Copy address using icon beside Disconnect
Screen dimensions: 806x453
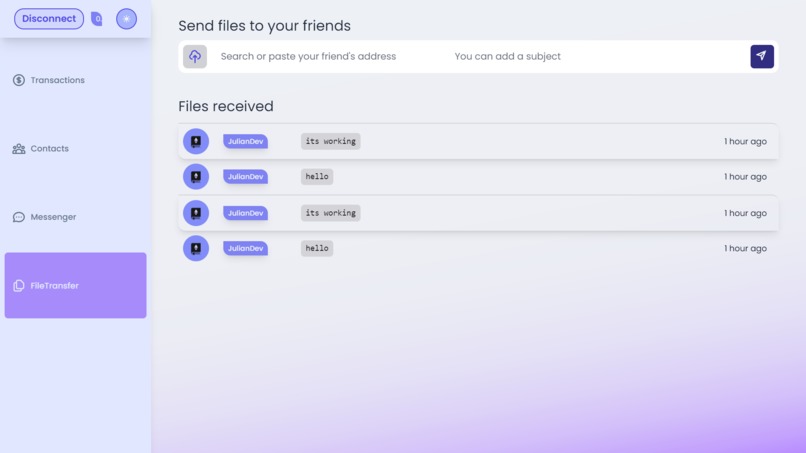(96, 19)
